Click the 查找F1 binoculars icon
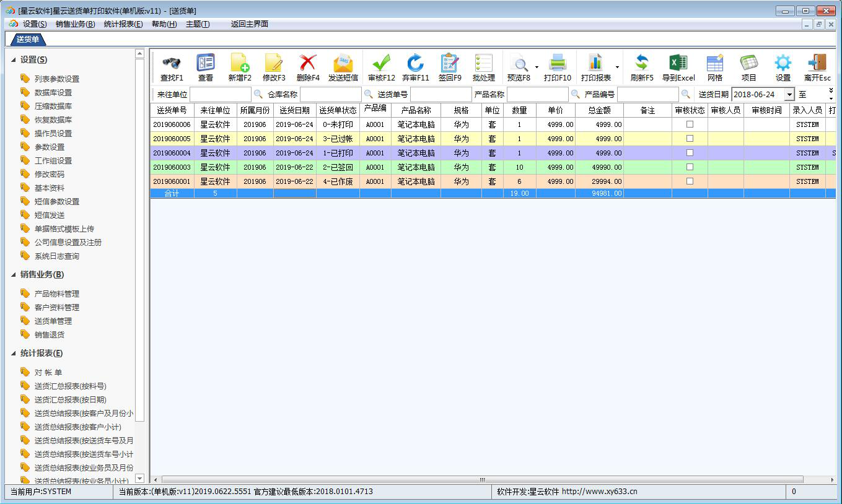Image resolution: width=842 pixels, height=504 pixels. click(x=172, y=63)
